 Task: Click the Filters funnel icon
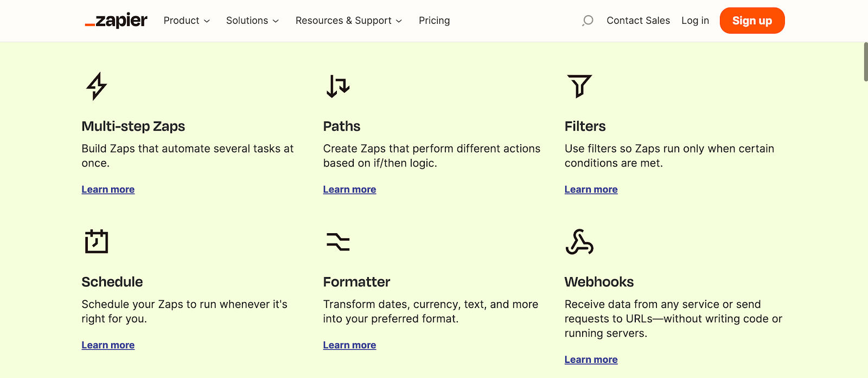click(x=579, y=86)
